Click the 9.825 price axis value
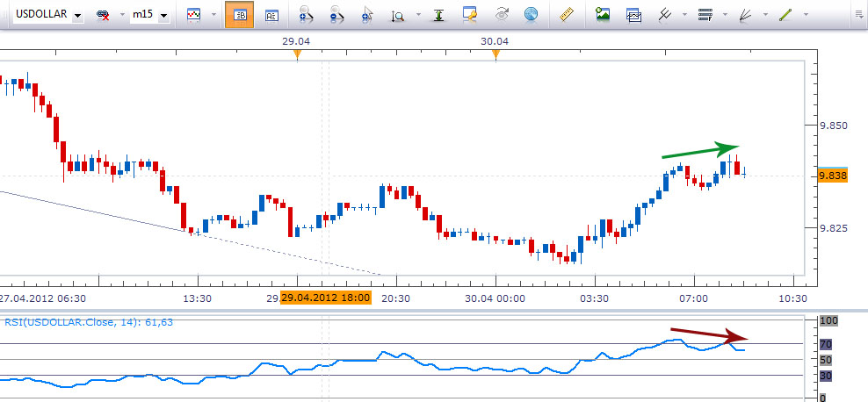The image size is (868, 402). 835,228
